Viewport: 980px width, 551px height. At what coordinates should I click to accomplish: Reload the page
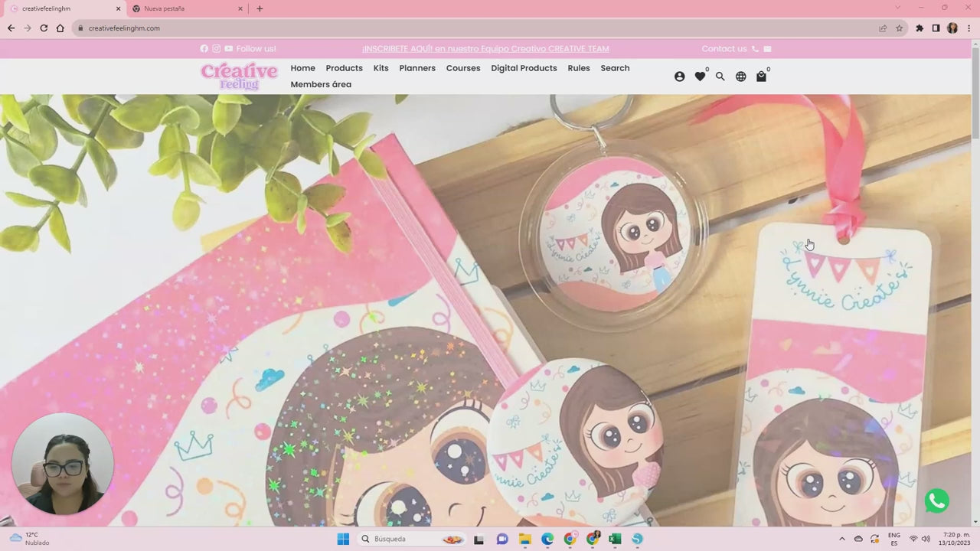pos(44,28)
